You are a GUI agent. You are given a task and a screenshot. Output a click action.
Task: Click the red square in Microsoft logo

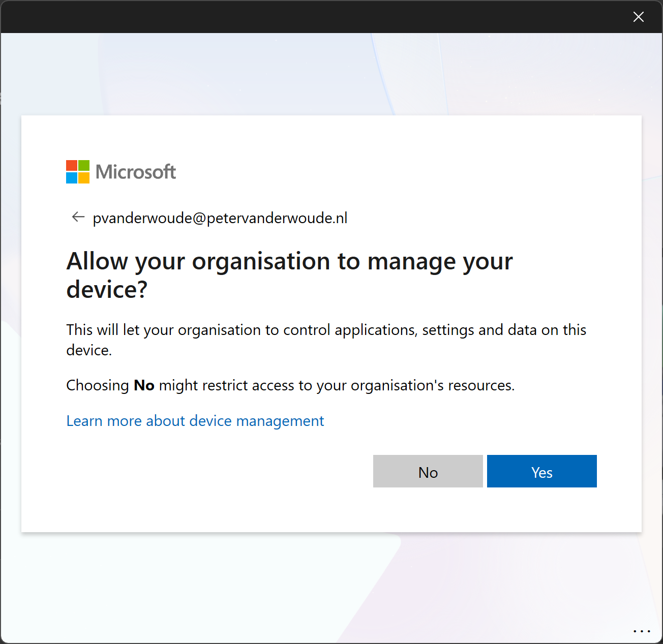[x=72, y=166]
